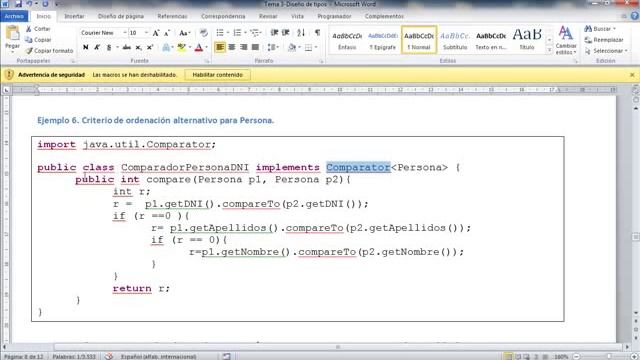Increase paragraph indent
The image size is (640, 360).
point(286,33)
